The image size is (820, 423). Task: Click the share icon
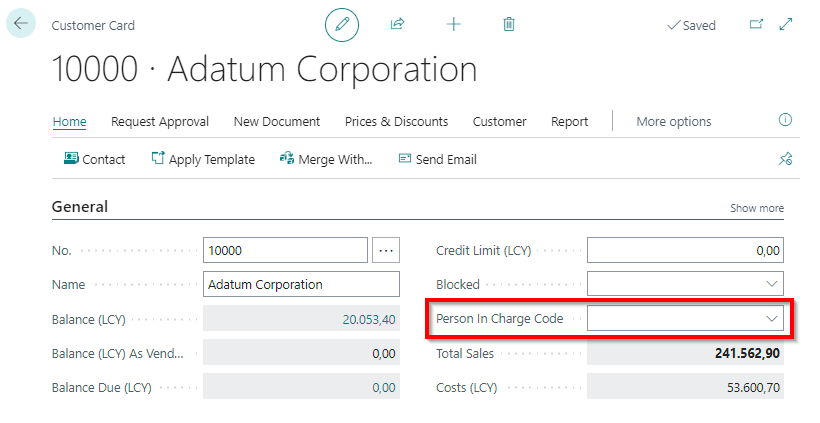pyautogui.click(x=397, y=24)
